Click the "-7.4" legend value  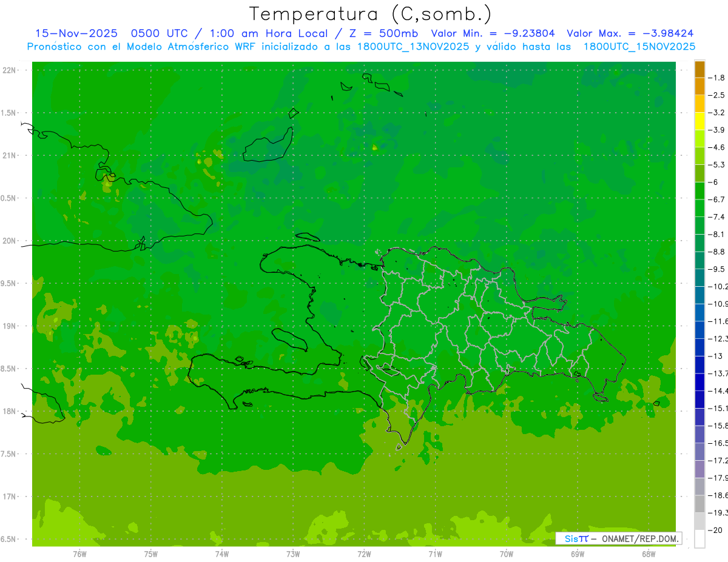pyautogui.click(x=716, y=217)
